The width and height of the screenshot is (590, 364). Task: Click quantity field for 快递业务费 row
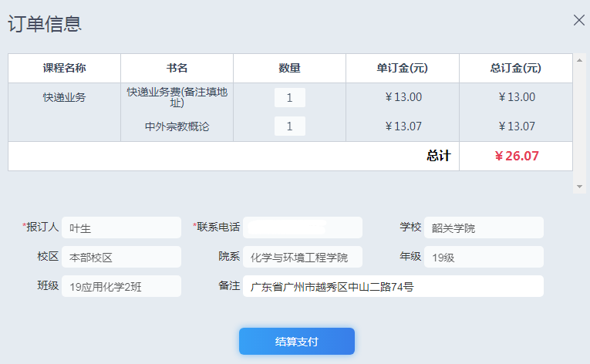(290, 98)
